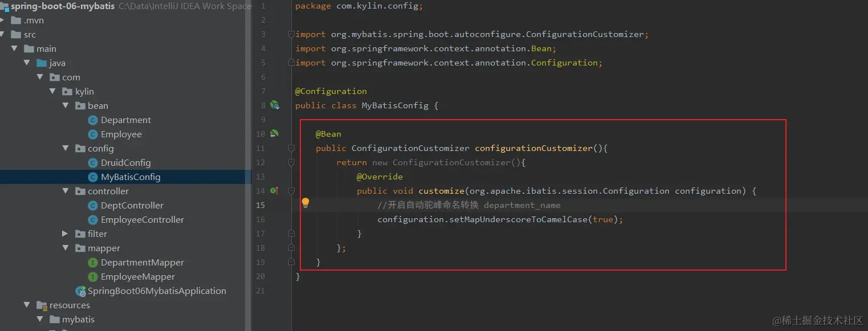
Task: Click the @Configuration annotation in the code
Action: click(x=331, y=91)
